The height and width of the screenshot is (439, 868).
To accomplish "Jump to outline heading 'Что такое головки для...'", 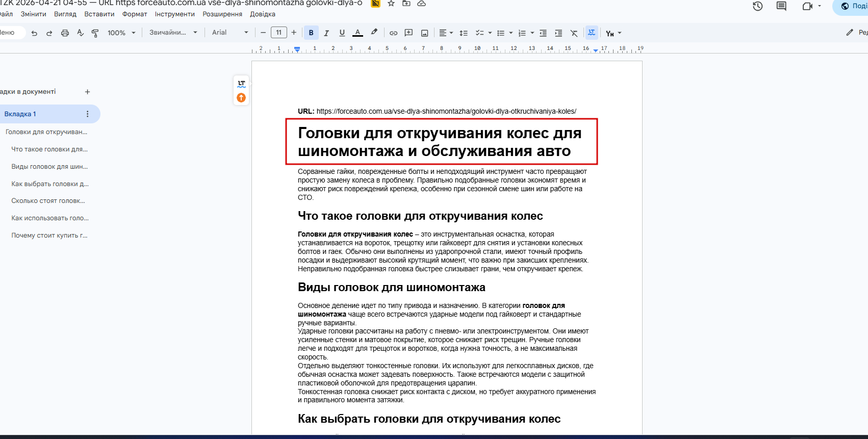I will point(49,149).
